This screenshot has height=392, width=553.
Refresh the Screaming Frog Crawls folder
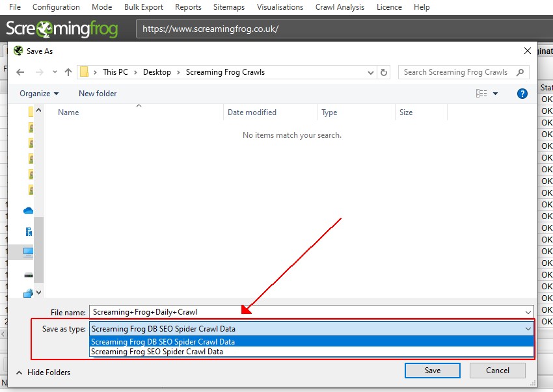coord(384,72)
